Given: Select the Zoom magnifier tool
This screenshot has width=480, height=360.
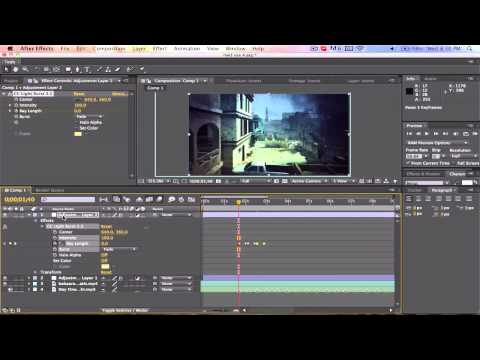Looking at the screenshot, I should [25, 69].
